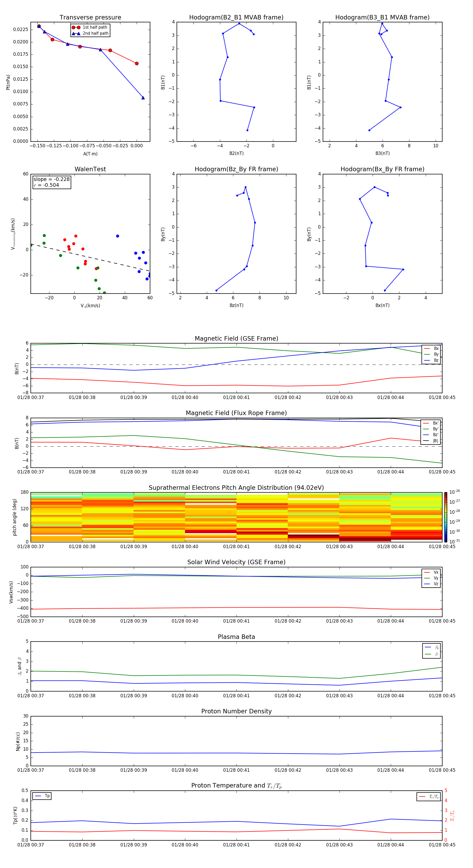This screenshot has width=473, height=868.
Task: Click By' in the Flux Rope legend
Action: [x=431, y=429]
